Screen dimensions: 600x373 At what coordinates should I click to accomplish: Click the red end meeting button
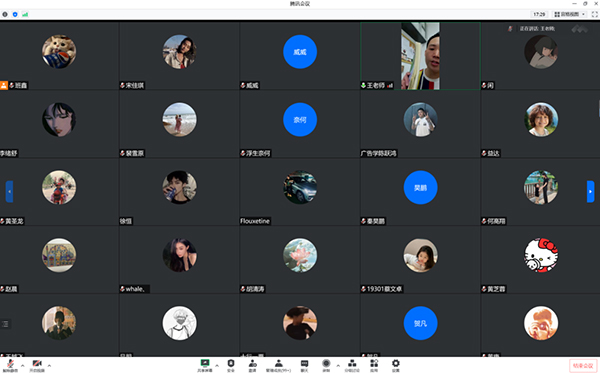(583, 366)
